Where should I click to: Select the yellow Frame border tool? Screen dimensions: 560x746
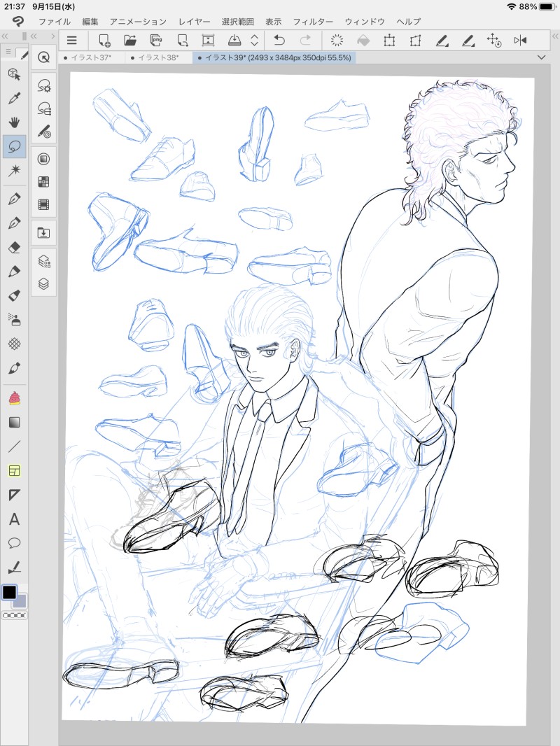point(14,470)
